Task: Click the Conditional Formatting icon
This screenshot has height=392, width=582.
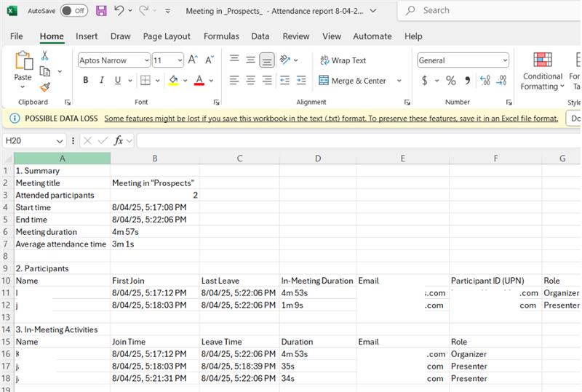Action: pyautogui.click(x=542, y=60)
